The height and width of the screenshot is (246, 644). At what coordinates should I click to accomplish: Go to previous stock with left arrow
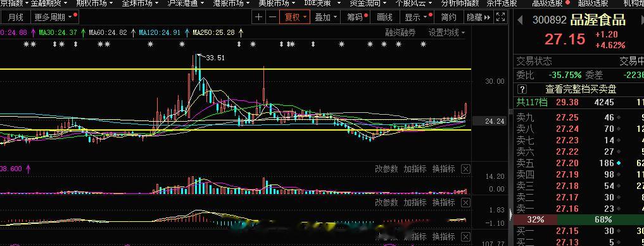coord(520,19)
